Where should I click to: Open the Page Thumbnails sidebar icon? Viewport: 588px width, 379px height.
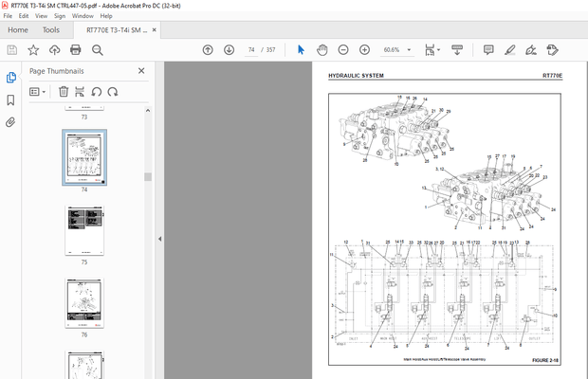[10, 78]
